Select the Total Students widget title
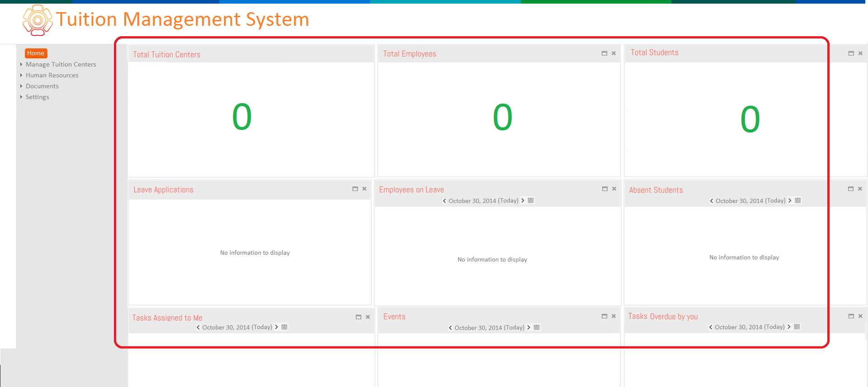Viewport: 868px width, 387px height. coord(655,53)
